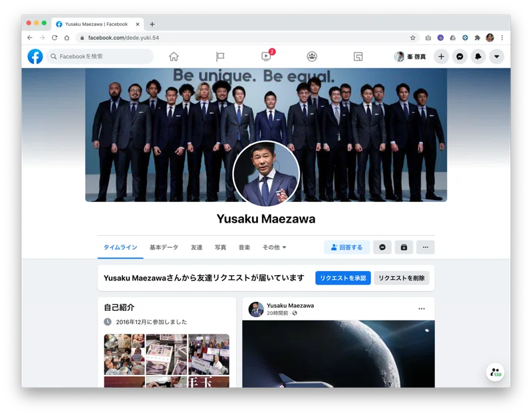This screenshot has height=416, width=532.
Task: Message the profile via Messenger button
Action: [x=382, y=247]
